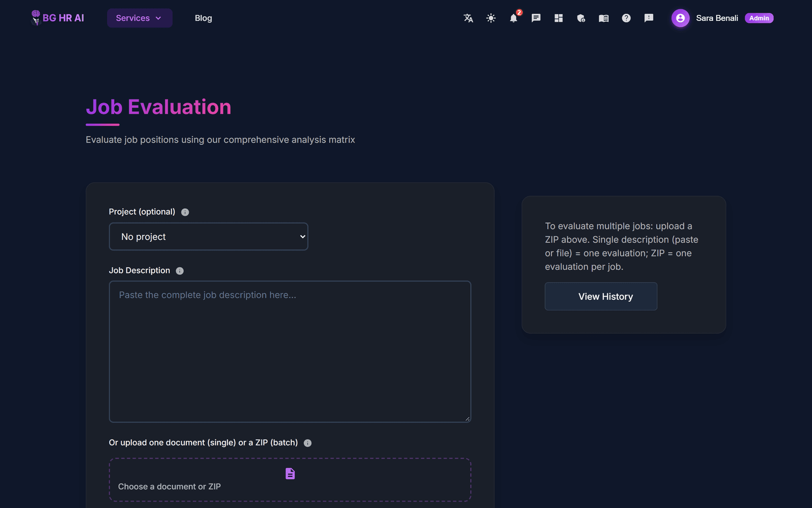Open the feedback exclamation bubble icon
812x508 pixels.
(649, 18)
